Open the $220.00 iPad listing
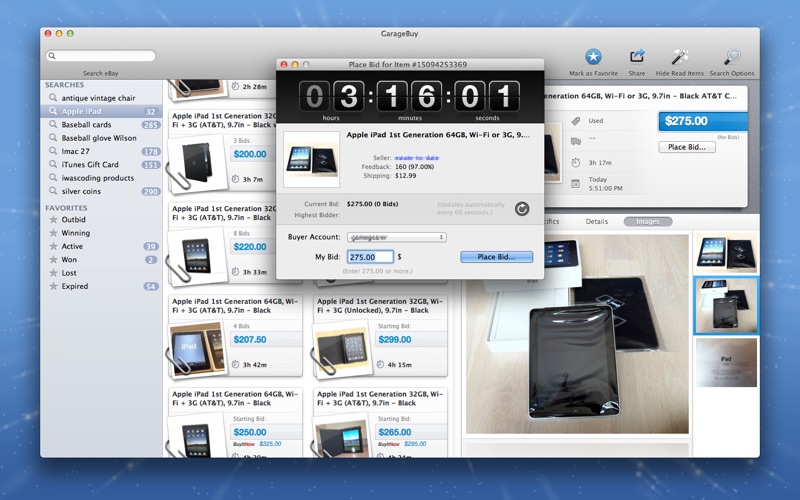 pos(221,242)
